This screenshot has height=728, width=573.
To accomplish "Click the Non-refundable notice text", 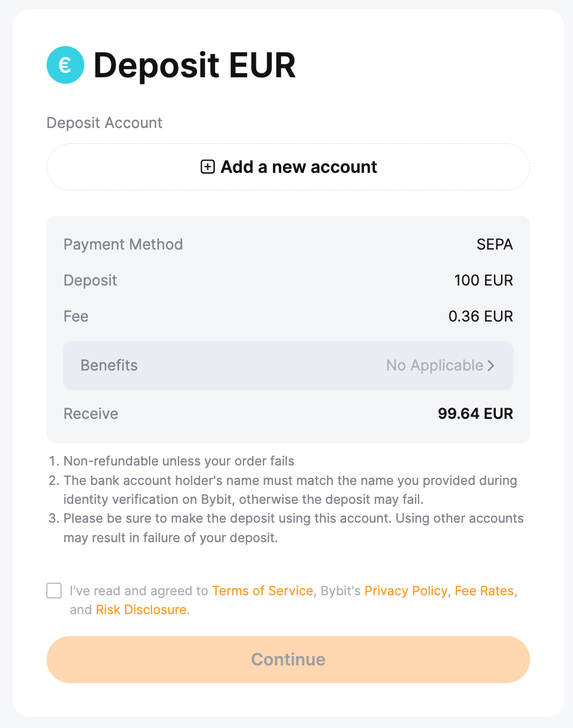I will point(179,461).
